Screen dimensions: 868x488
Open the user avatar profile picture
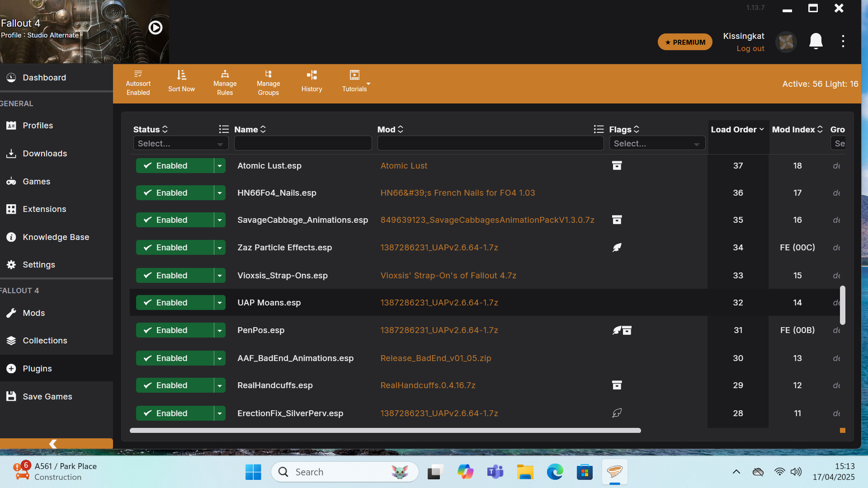click(x=786, y=42)
